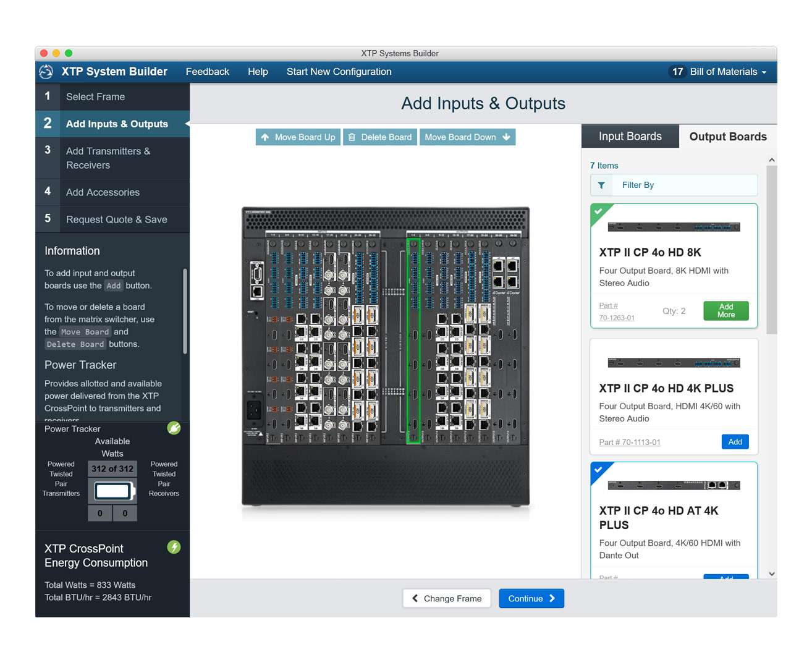Click Add More for XTP II CP 4o HD 8K
The width and height of the screenshot is (812, 665).
point(726,311)
